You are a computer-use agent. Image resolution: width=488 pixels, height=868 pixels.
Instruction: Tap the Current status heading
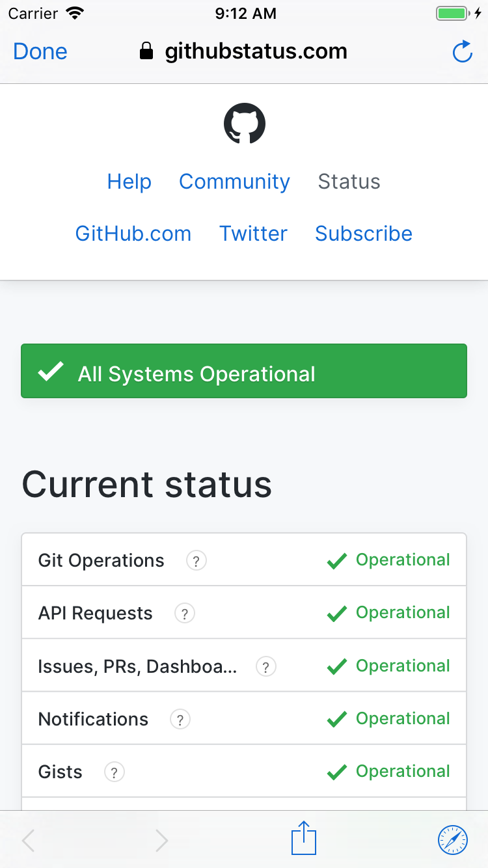(147, 484)
